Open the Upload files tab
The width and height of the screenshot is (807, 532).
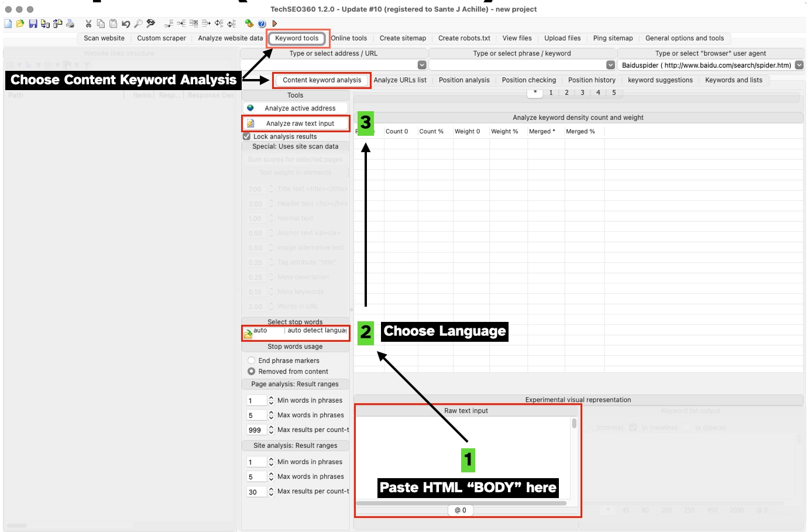(x=562, y=38)
